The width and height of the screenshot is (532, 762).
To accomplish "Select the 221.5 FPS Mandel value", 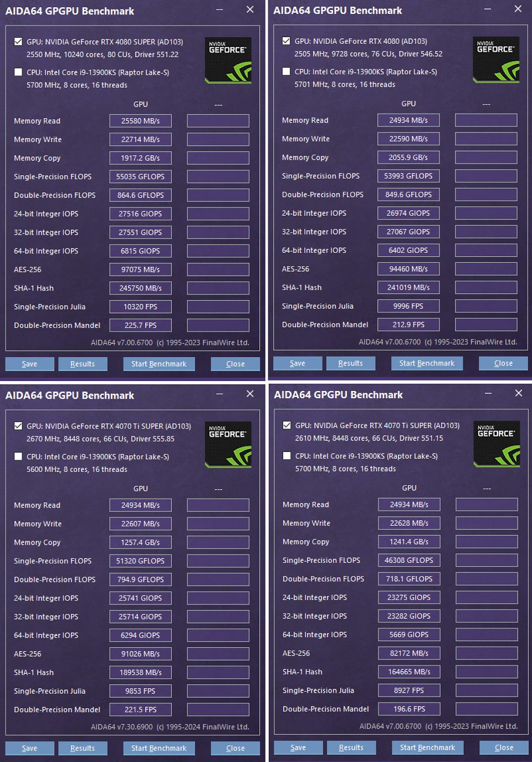I will (141, 709).
